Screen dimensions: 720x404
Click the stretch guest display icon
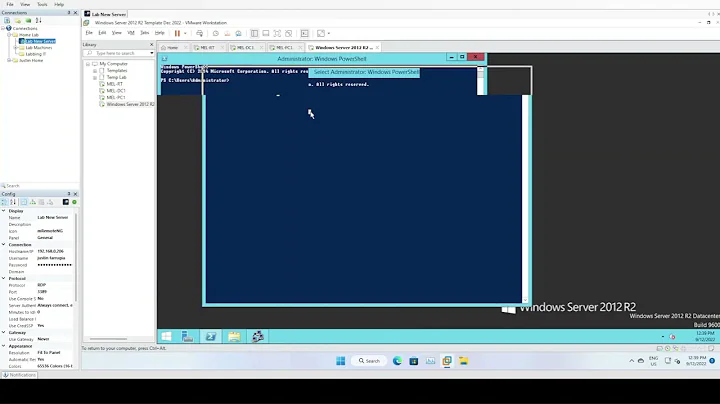tap(321, 33)
